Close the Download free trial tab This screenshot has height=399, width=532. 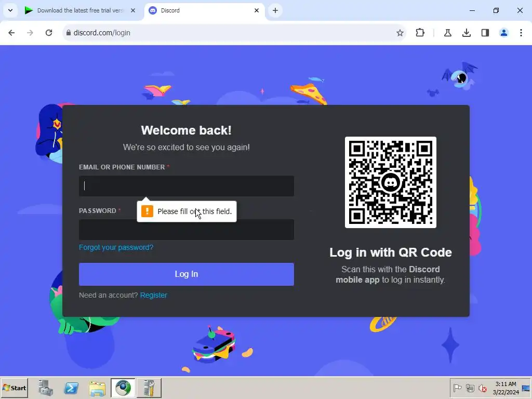click(133, 10)
